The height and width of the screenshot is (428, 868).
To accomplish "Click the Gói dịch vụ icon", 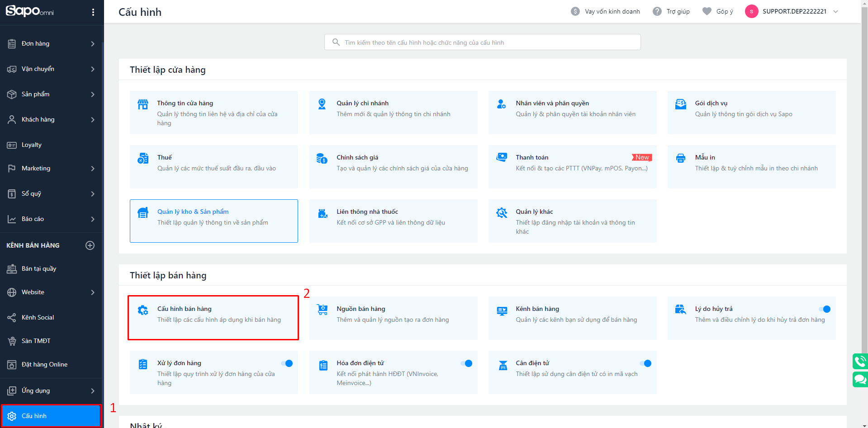I will point(681,104).
